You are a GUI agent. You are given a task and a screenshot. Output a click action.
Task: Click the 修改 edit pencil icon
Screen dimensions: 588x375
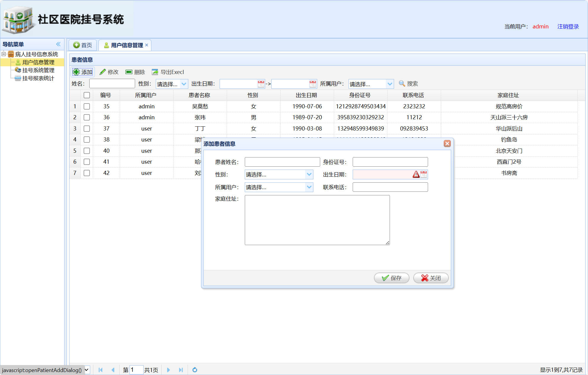[103, 72]
